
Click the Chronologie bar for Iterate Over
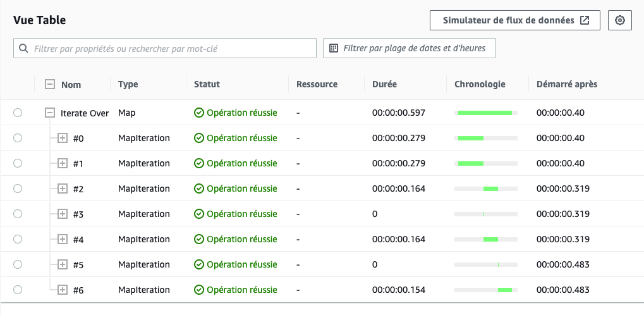486,113
